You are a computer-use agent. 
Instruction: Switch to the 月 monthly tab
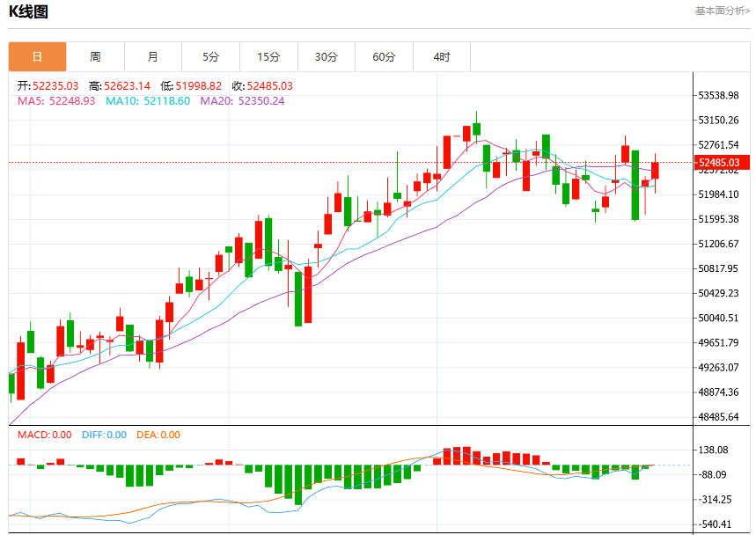point(153,57)
